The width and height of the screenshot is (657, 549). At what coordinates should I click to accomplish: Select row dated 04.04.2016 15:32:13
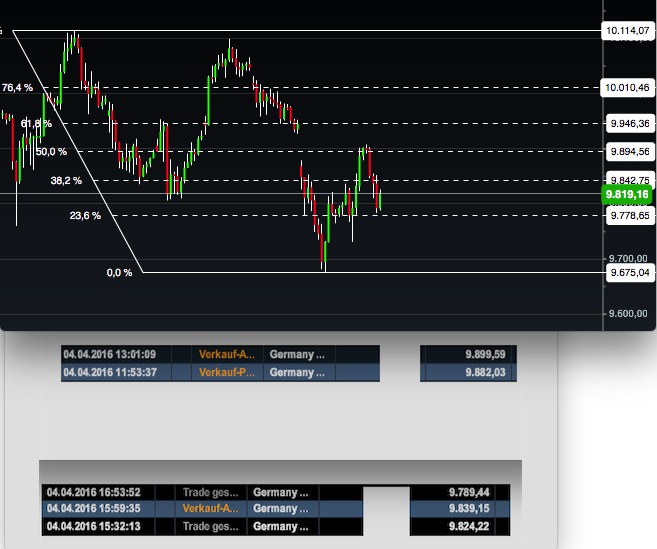click(x=202, y=526)
